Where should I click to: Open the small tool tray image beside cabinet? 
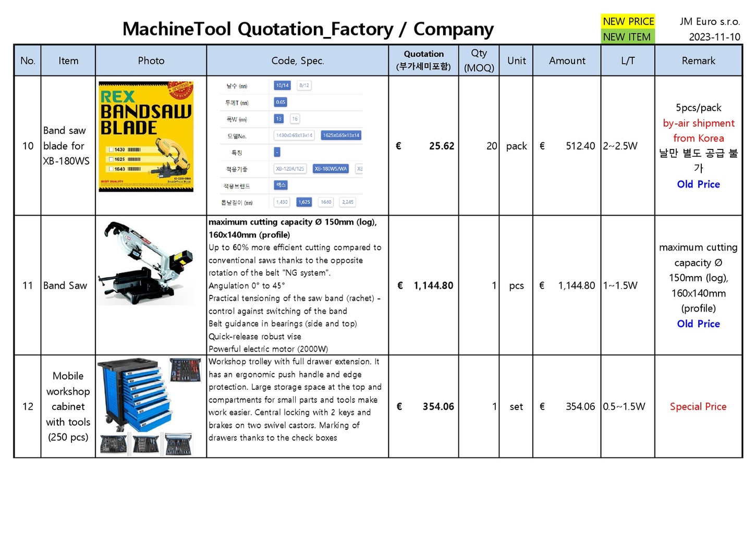click(x=186, y=369)
